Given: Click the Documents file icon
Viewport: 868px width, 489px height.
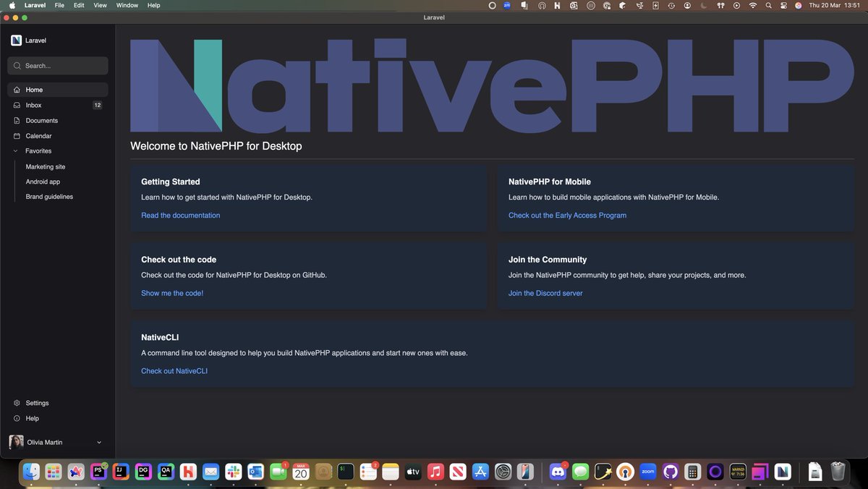Looking at the screenshot, I should pos(17,121).
